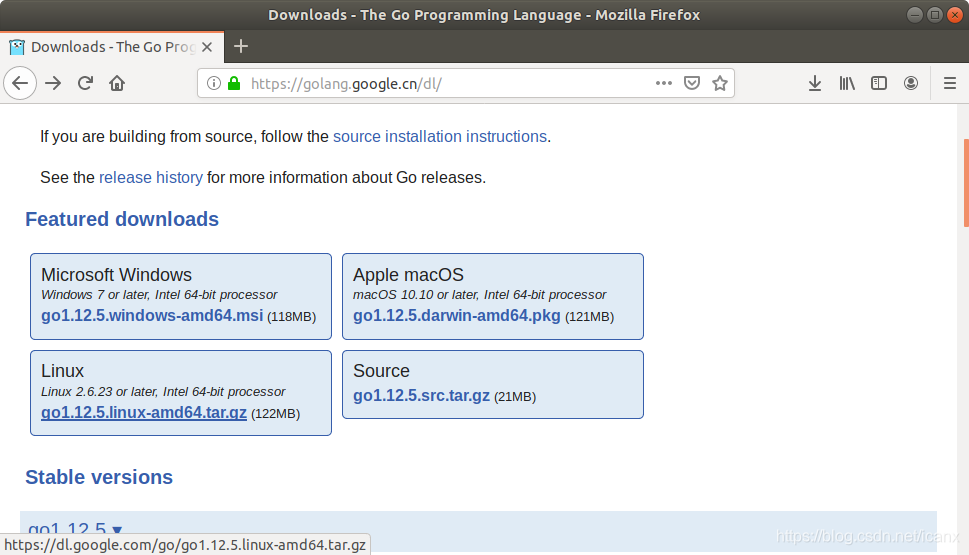Click the Linux card title
This screenshot has height=555, width=969.
click(x=62, y=371)
